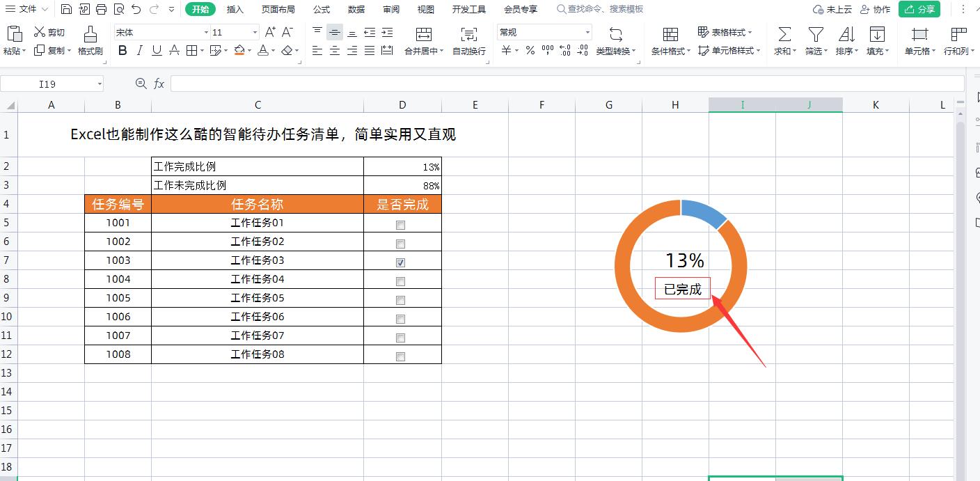Viewport: 980px width, 481px height.
Task: Apply bold formatting
Action: tap(122, 50)
